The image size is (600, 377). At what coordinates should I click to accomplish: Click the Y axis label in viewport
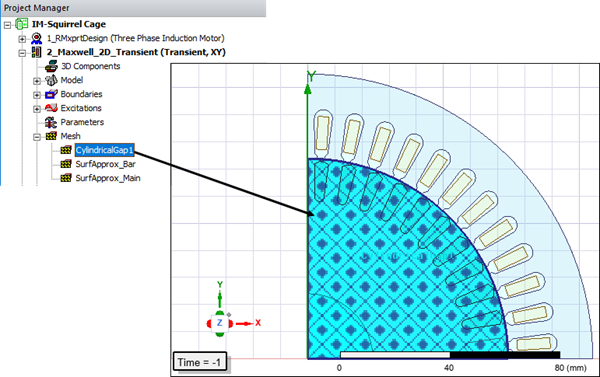[311, 77]
